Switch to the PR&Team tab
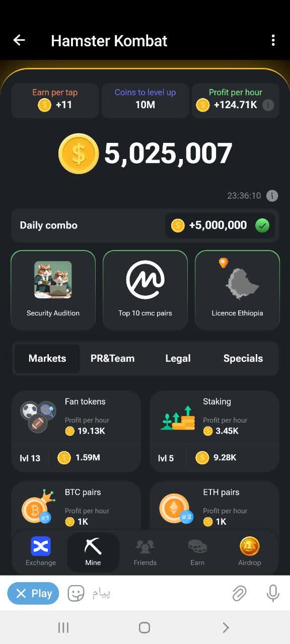This screenshot has height=644, width=290. click(112, 358)
